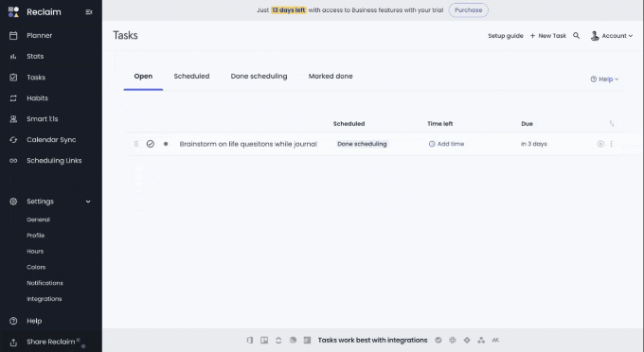Open the Account dropdown

click(612, 36)
